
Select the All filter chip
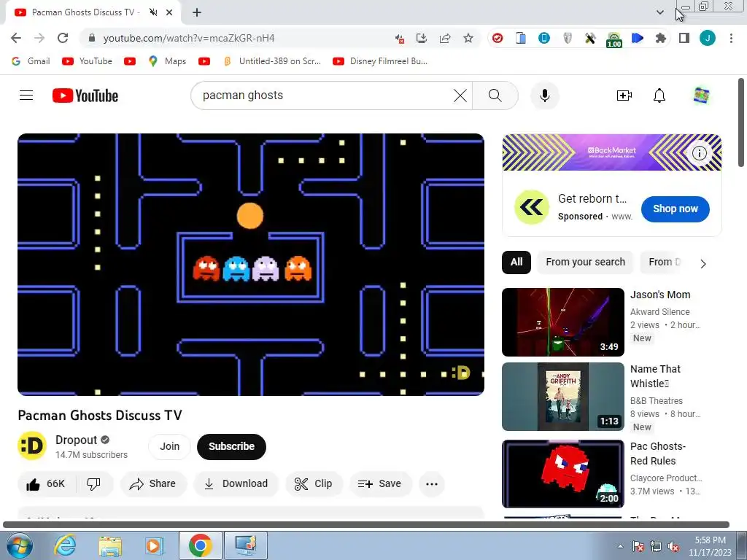click(x=516, y=262)
